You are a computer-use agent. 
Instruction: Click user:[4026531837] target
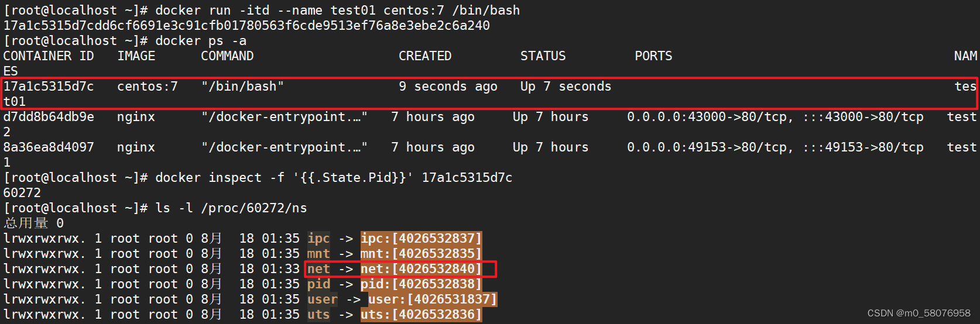coord(433,299)
